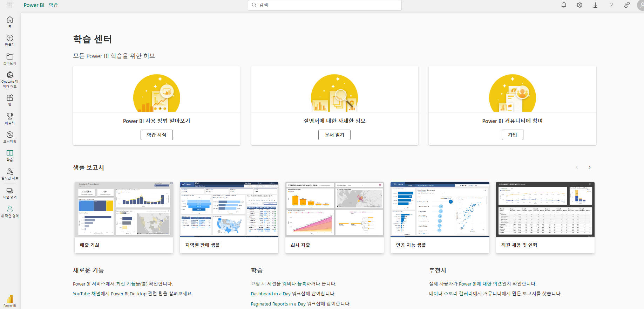Go to Home (홈) in sidebar
644x309 pixels.
[x=10, y=22]
